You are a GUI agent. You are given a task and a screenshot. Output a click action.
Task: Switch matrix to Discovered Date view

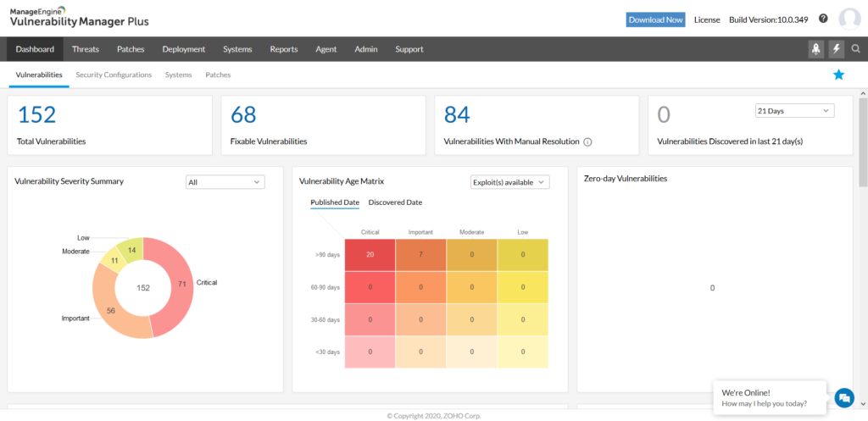coord(395,202)
